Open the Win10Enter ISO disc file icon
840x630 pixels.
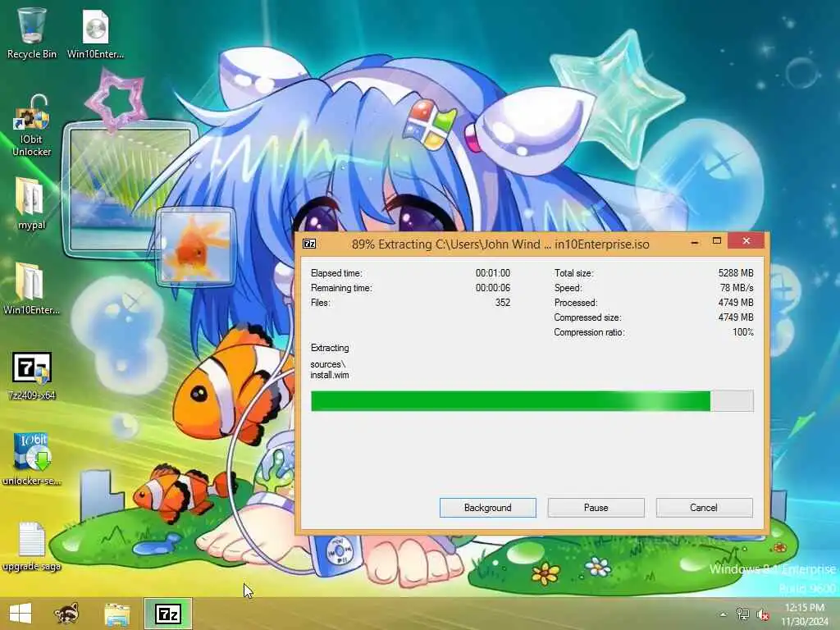point(95,33)
